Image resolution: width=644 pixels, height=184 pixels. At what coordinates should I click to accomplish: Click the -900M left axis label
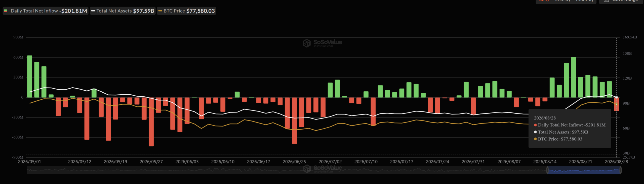pos(18,157)
